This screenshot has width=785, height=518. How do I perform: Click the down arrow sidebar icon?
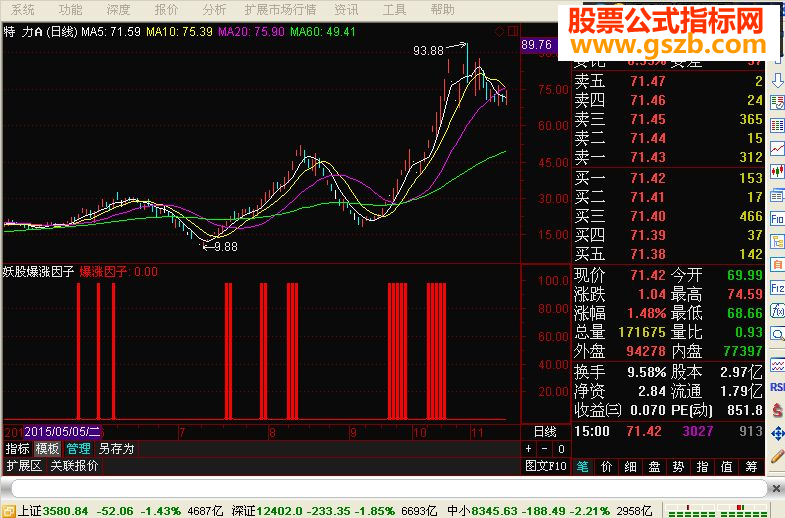pyautogui.click(x=777, y=80)
